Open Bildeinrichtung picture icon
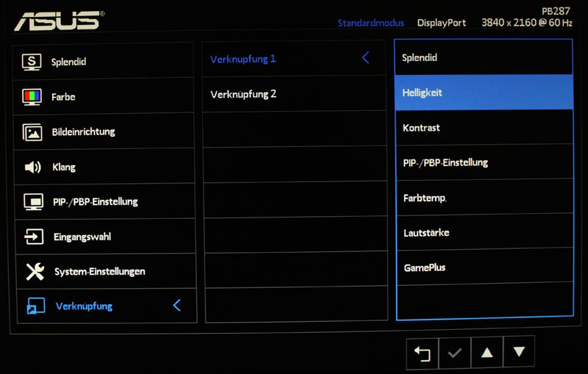Image resolution: width=588 pixels, height=374 pixels. coord(32,132)
